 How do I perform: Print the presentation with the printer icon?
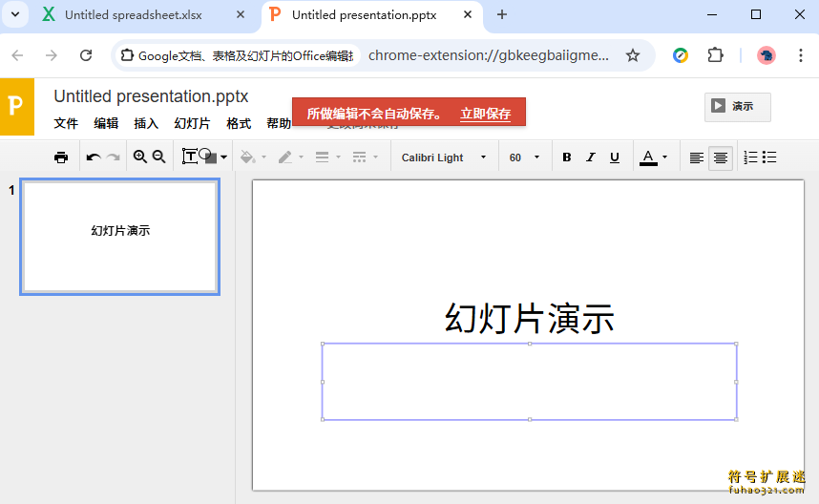pos(61,157)
